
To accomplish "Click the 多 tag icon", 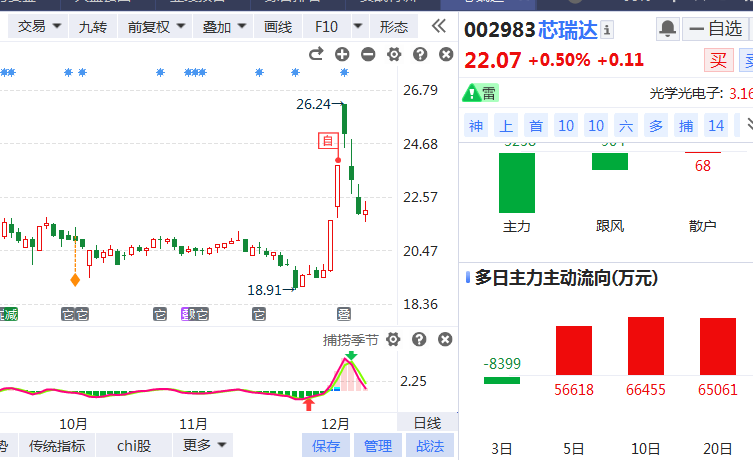I will [x=656, y=126].
